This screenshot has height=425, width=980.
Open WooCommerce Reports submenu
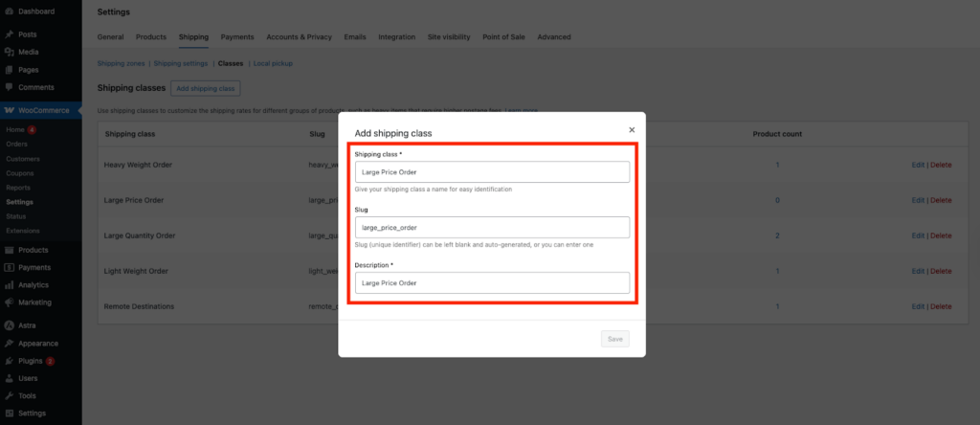18,188
